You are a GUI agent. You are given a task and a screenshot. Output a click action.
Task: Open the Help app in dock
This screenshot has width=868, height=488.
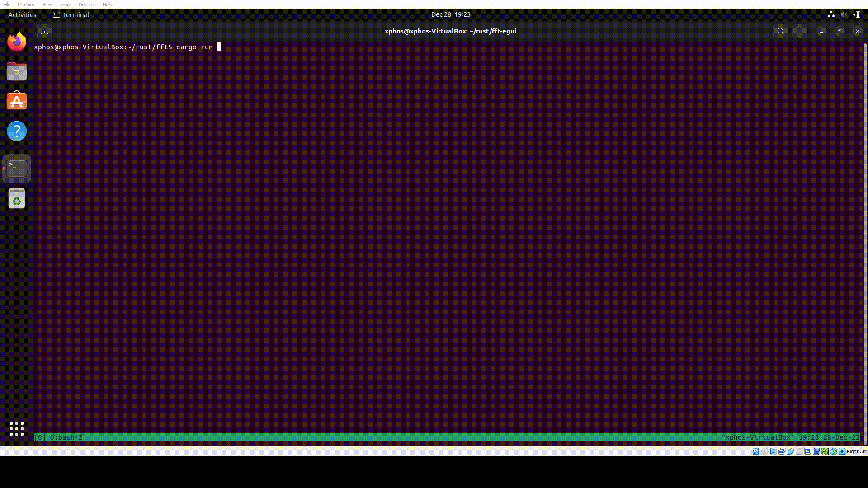click(17, 131)
